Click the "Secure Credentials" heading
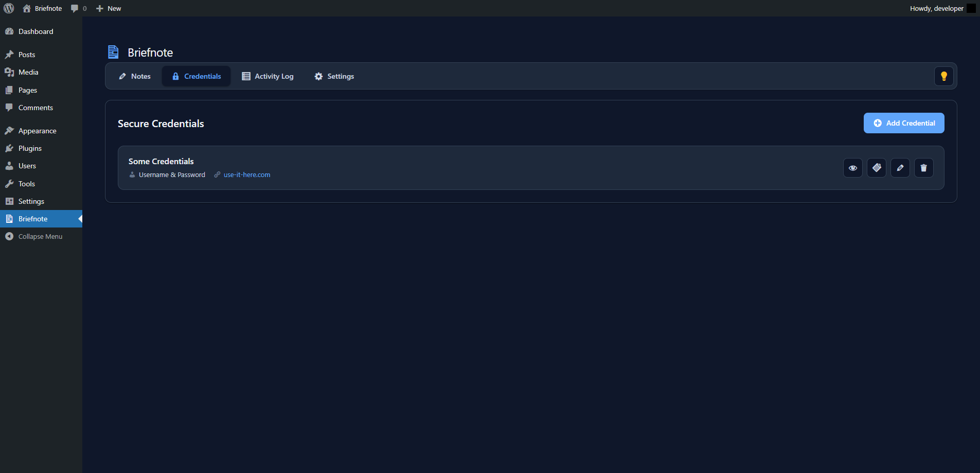Viewport: 980px width, 473px height. pyautogui.click(x=161, y=124)
